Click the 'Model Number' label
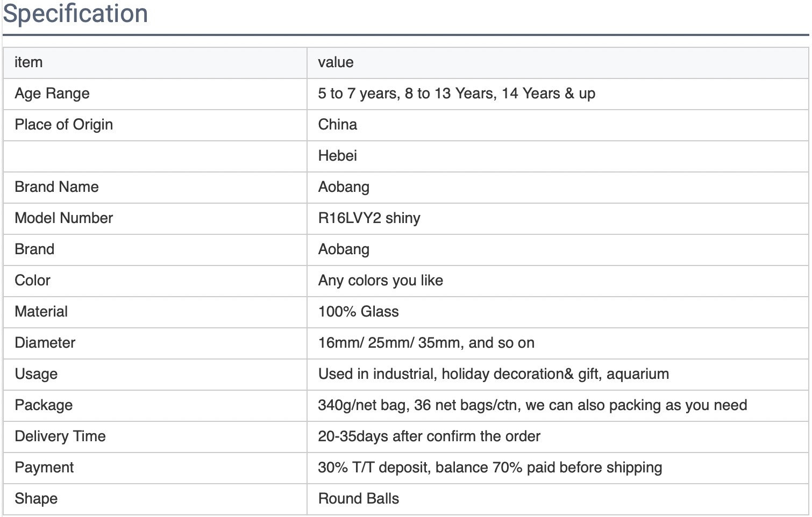The height and width of the screenshot is (517, 812). tap(64, 218)
